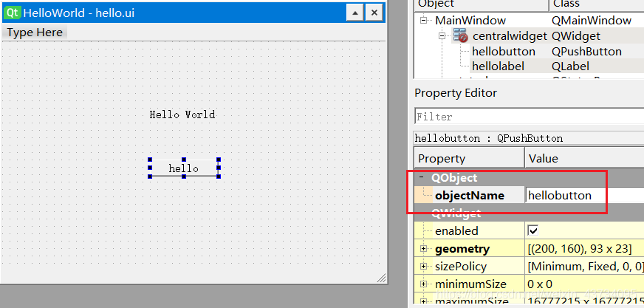Toggle the enabled property checkbox

click(x=532, y=230)
